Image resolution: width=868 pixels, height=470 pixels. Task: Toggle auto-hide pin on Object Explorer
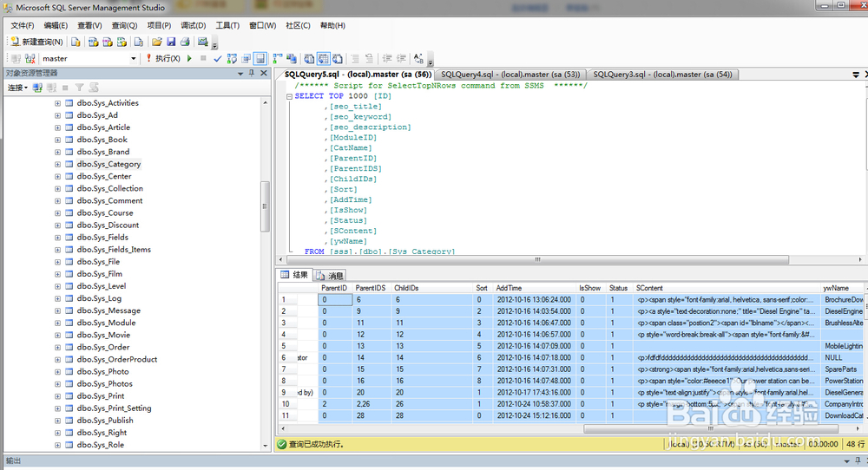(252, 73)
